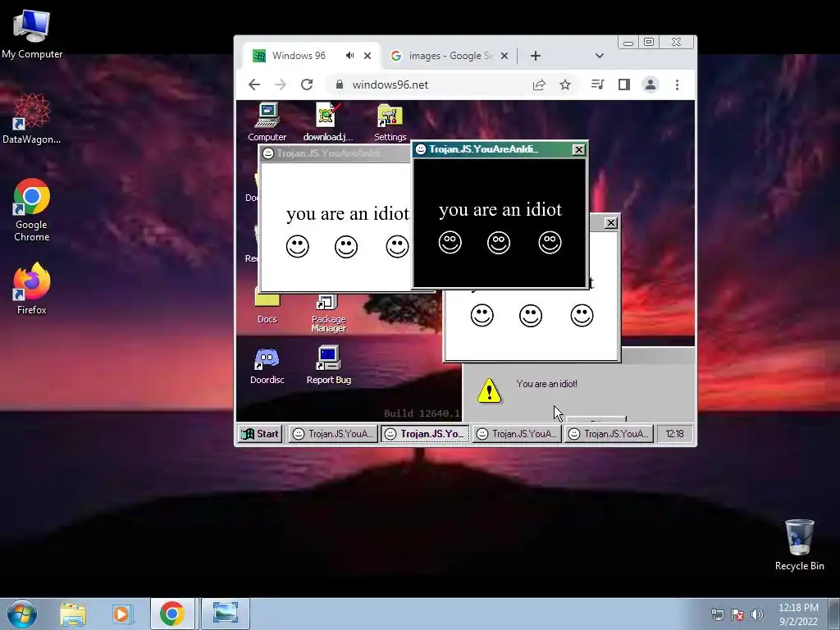Select active Trojan.JS.Yo taskbar item

click(425, 434)
